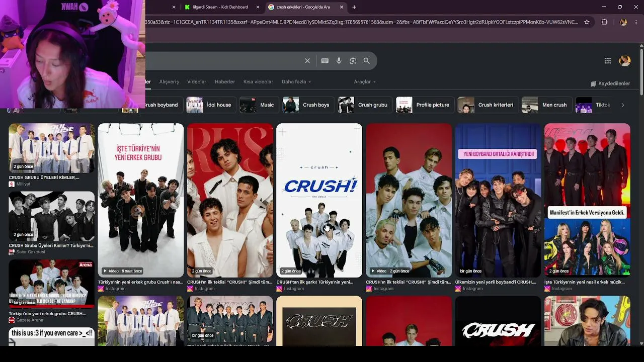Go to the Haberler results tab
The height and width of the screenshot is (362, 644).
pos(225,82)
